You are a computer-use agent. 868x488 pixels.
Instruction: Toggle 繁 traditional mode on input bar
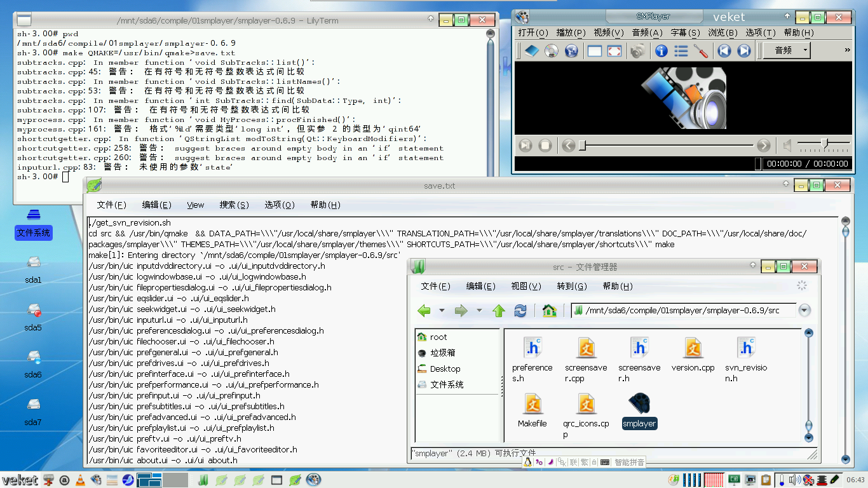584,462
